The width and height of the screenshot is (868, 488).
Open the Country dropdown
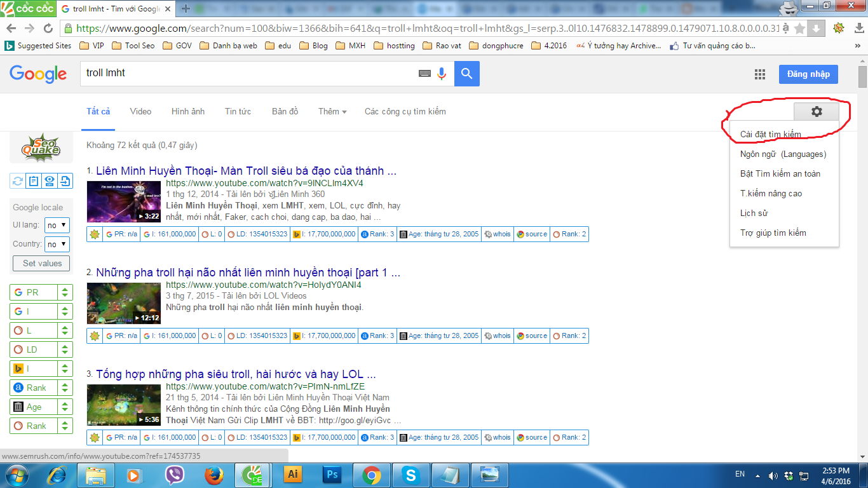pyautogui.click(x=57, y=244)
